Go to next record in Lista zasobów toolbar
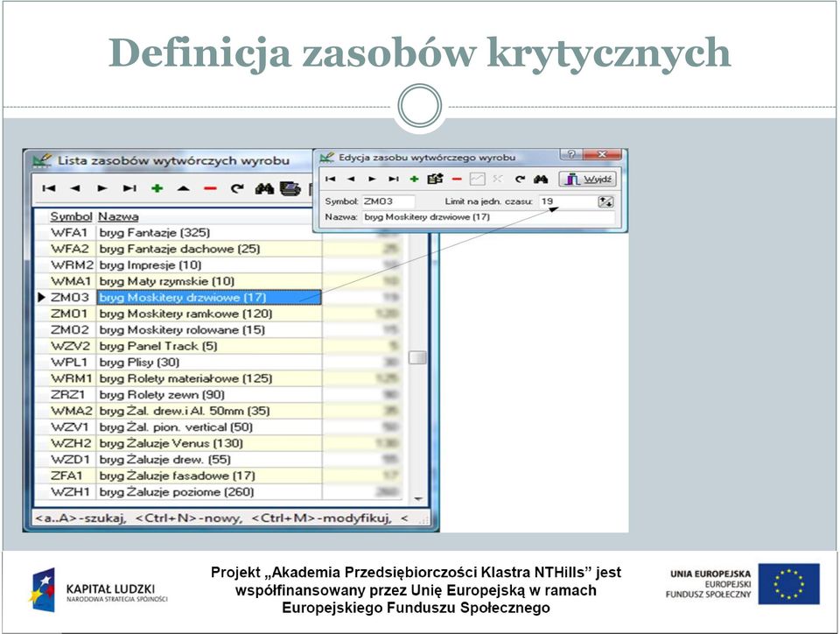 pos(102,188)
